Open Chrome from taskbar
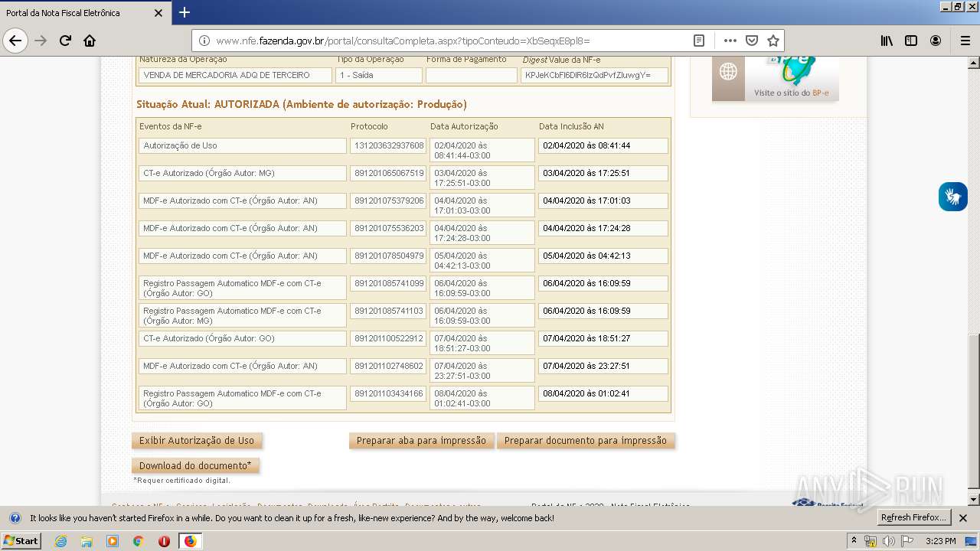Screen dimensions: 980x551 click(x=138, y=541)
